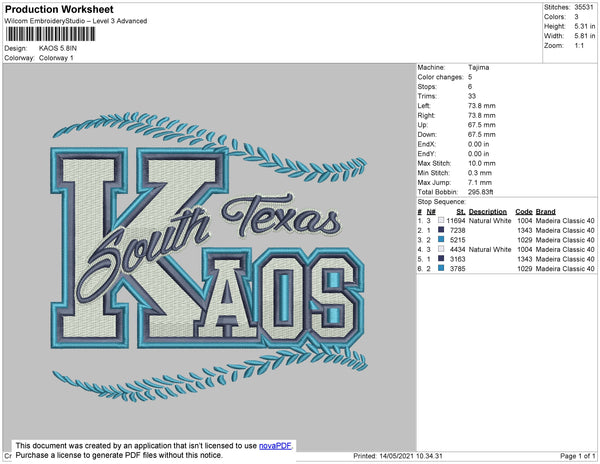
Task: Select the blue swatch for stop 6
Action: click(441, 269)
